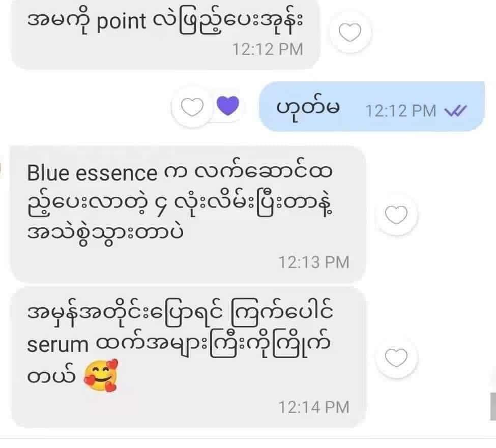The image size is (496, 448).
Task: Select the 12:14 PM timestamp
Action: [x=314, y=407]
